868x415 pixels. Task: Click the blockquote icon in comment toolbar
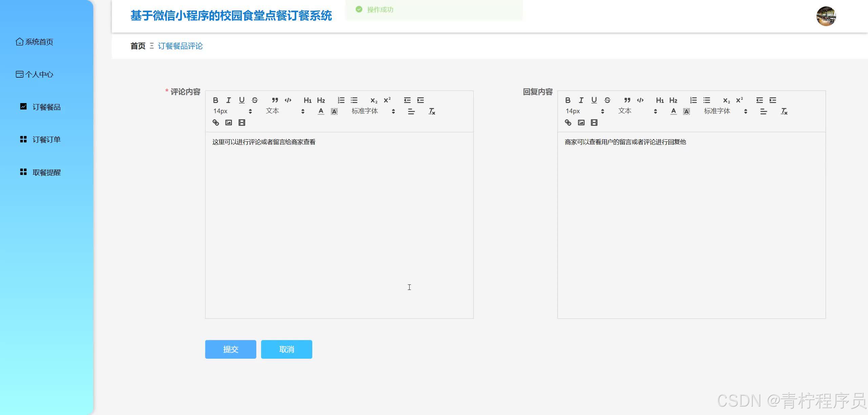click(275, 100)
